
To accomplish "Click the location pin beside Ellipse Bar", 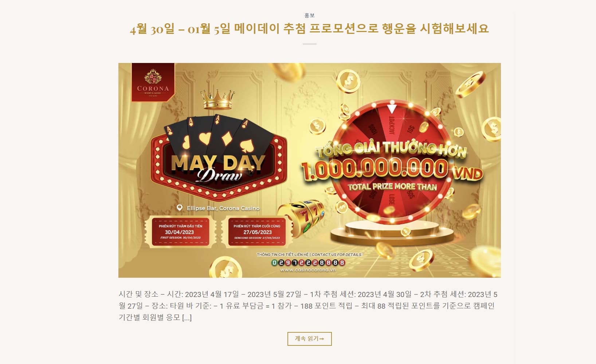I will coord(179,208).
